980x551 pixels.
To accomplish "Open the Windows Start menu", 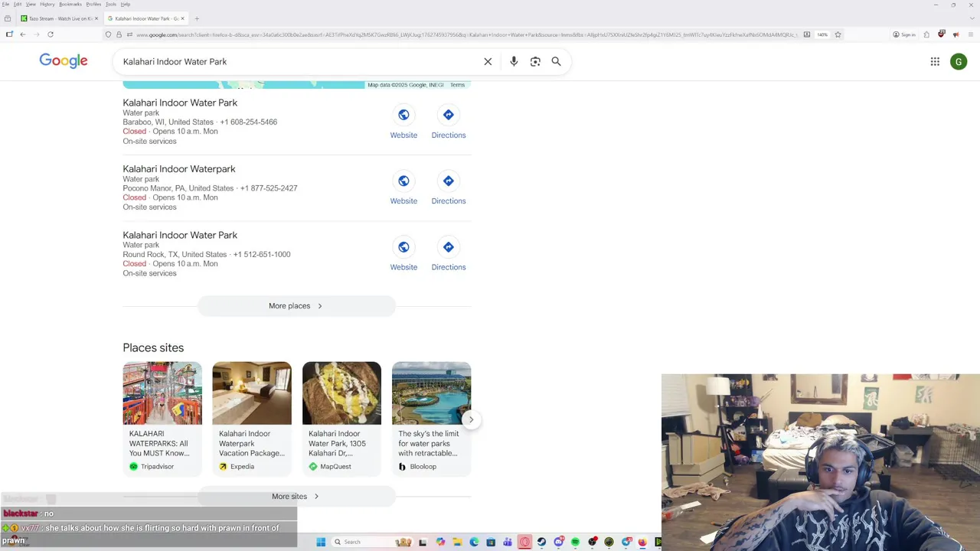I will (321, 542).
